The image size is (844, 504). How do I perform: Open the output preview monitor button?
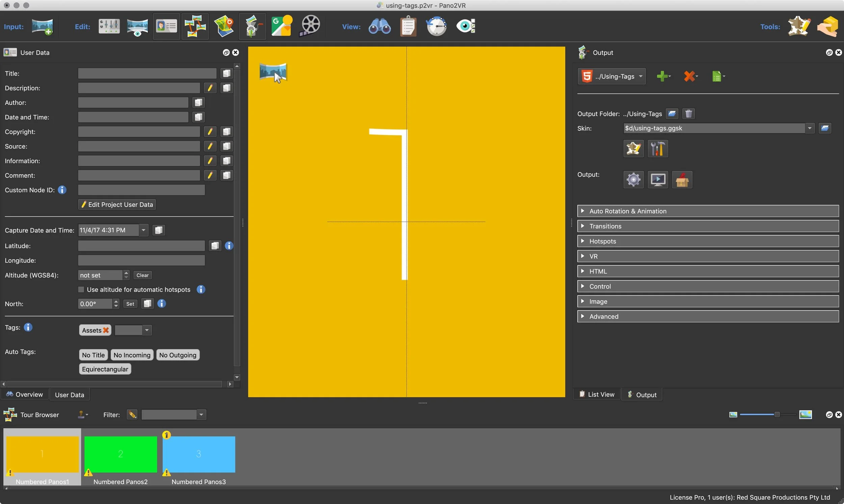coord(658,180)
